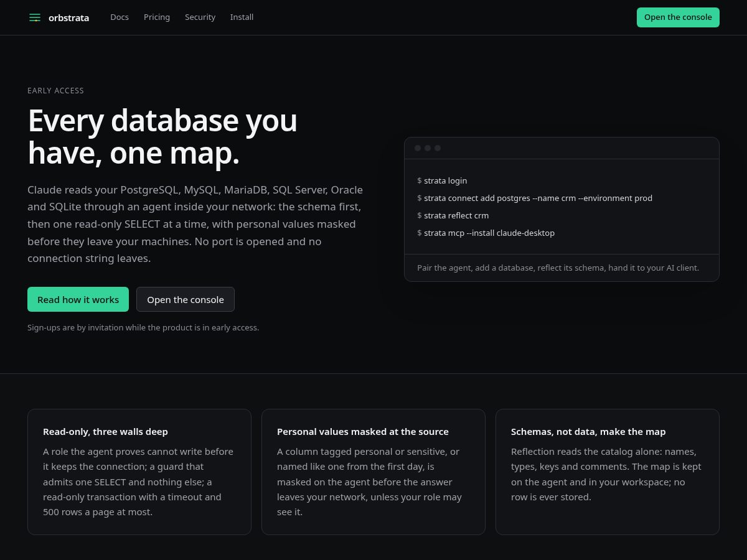Click the 'strata reflect crm' command line

coord(453,215)
